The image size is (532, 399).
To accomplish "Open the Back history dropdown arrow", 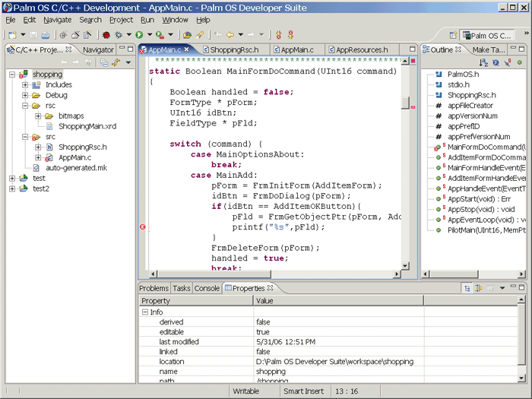I will [241, 35].
